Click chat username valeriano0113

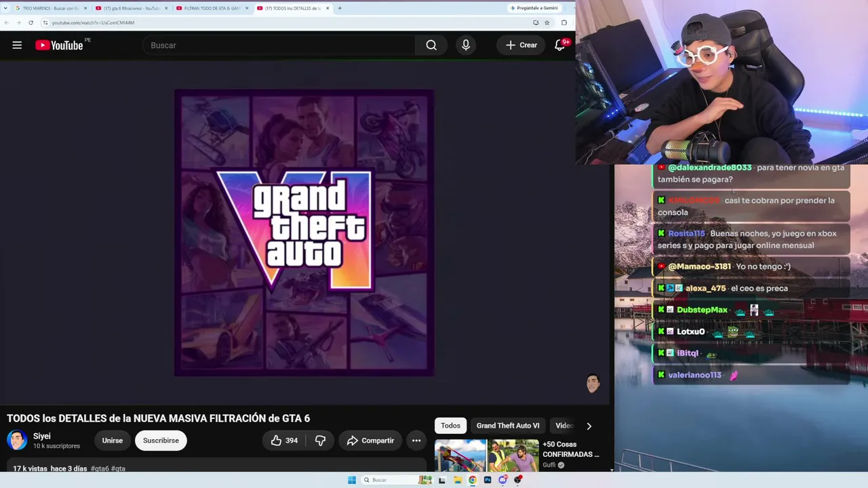point(694,375)
